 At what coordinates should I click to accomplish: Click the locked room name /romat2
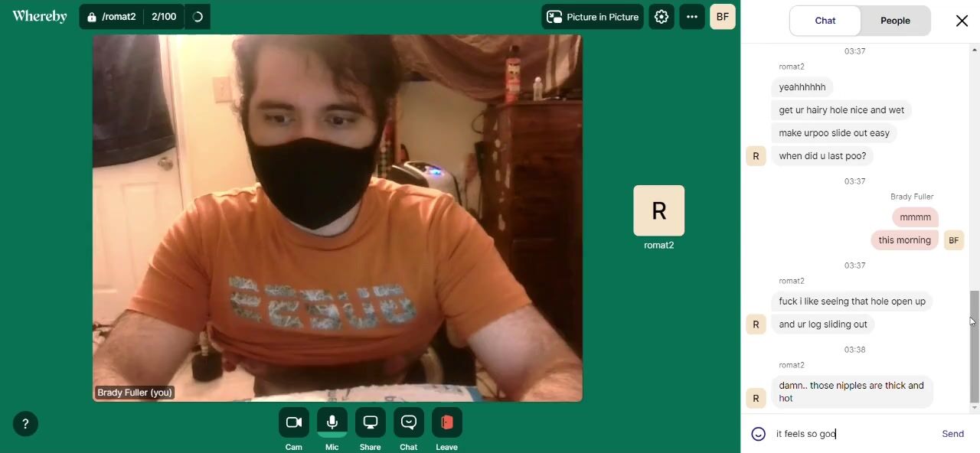click(x=112, y=17)
